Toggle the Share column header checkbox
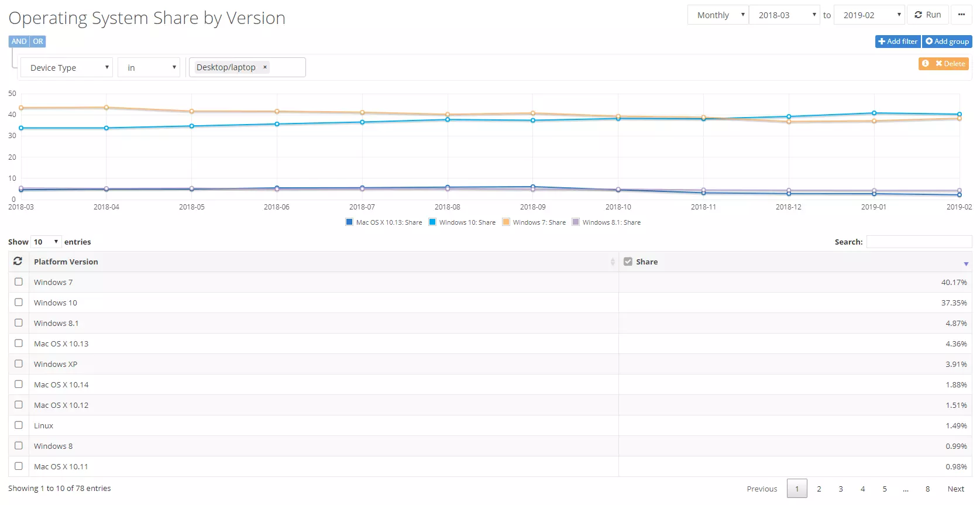 click(628, 262)
